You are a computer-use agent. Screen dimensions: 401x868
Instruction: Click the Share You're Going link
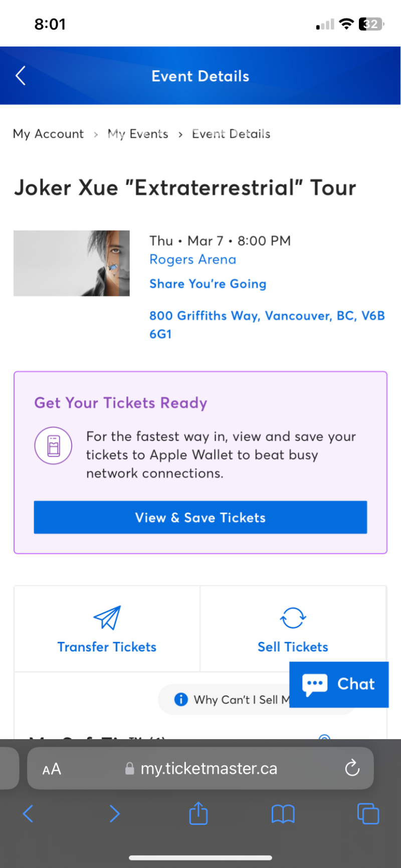[x=208, y=284]
